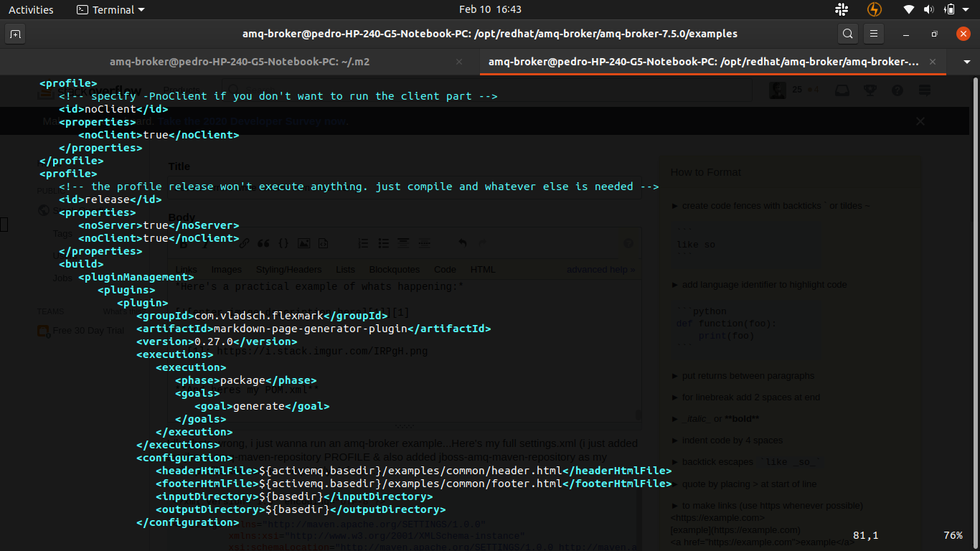Click the <outputDirectory>${basedir} line

pyautogui.click(x=301, y=509)
